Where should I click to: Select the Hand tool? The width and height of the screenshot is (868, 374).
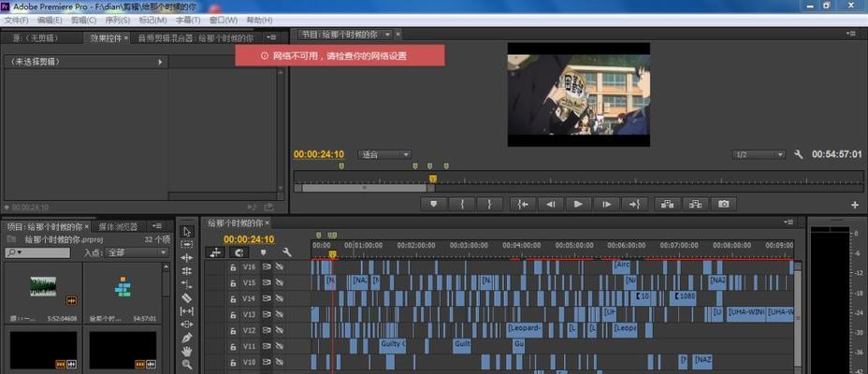(x=187, y=351)
